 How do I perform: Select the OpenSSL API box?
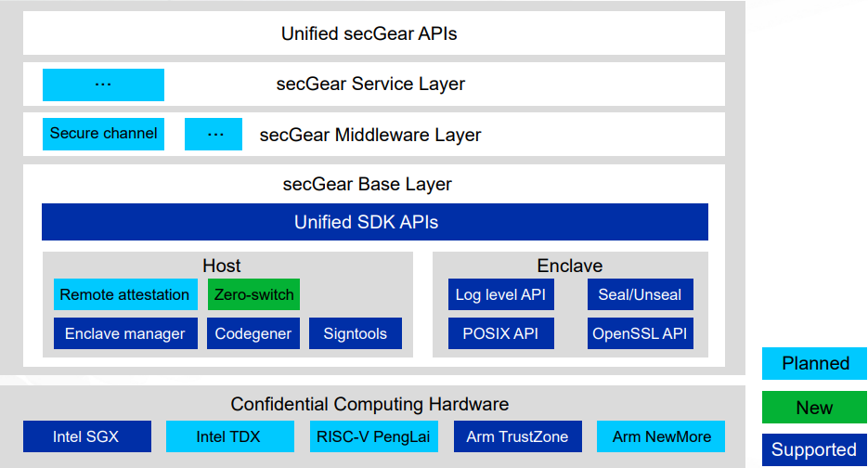point(640,333)
